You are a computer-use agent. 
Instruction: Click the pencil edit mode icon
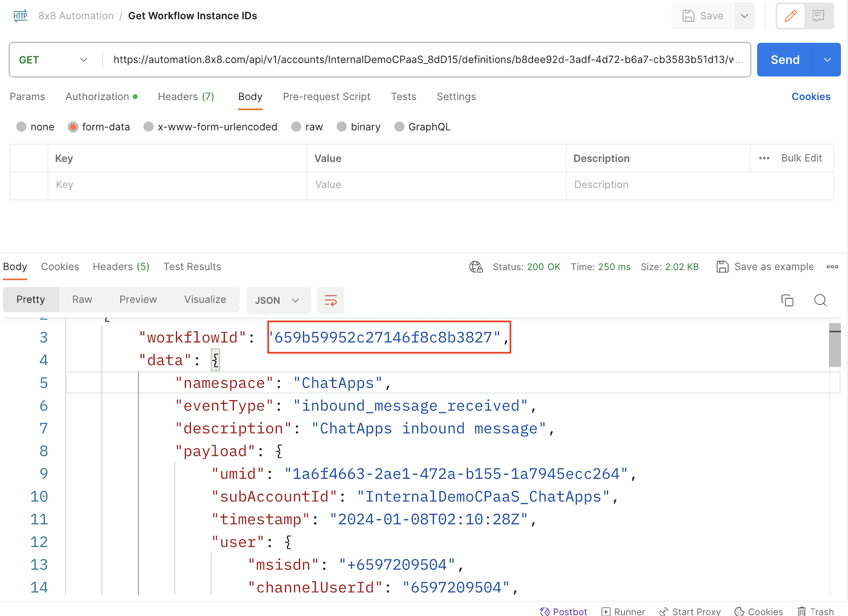tap(791, 16)
